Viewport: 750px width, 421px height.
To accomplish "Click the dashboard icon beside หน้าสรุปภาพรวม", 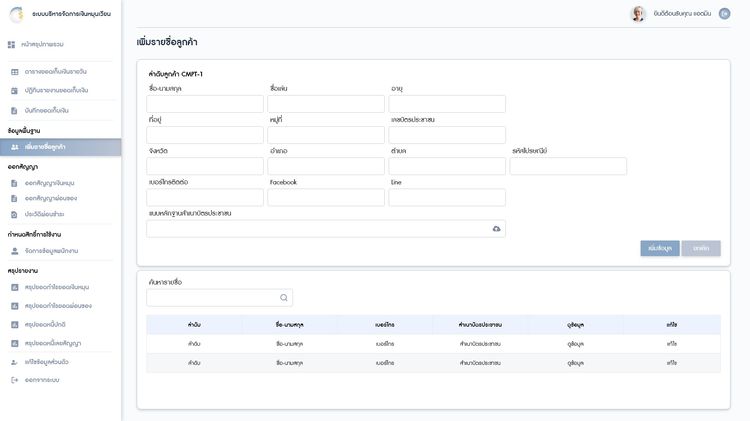I will pos(12,45).
